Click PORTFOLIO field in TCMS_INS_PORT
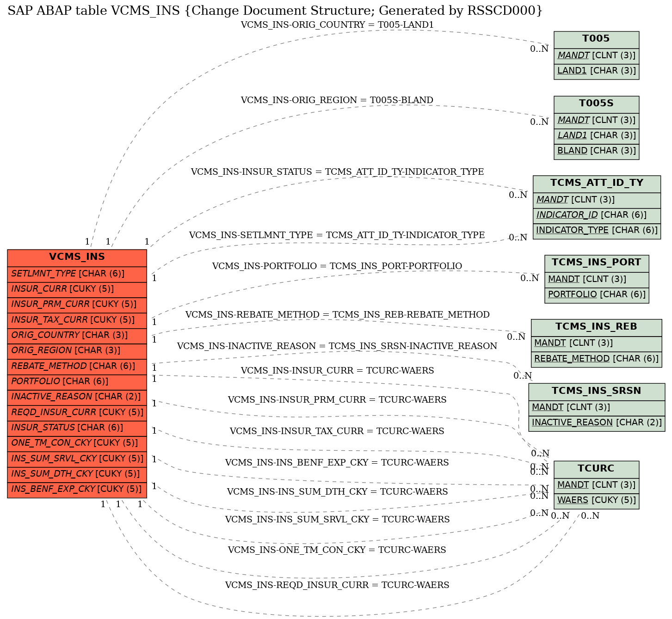The image size is (672, 619). 597,295
